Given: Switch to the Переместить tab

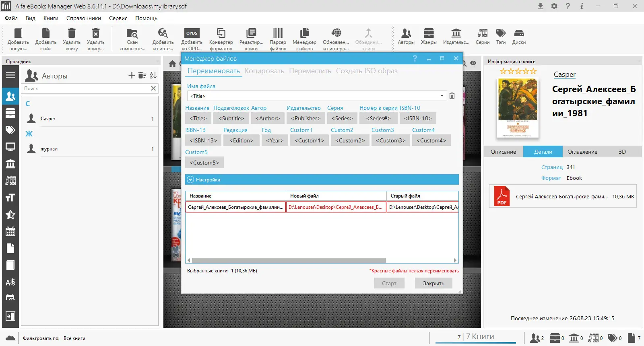Looking at the screenshot, I should pos(310,71).
